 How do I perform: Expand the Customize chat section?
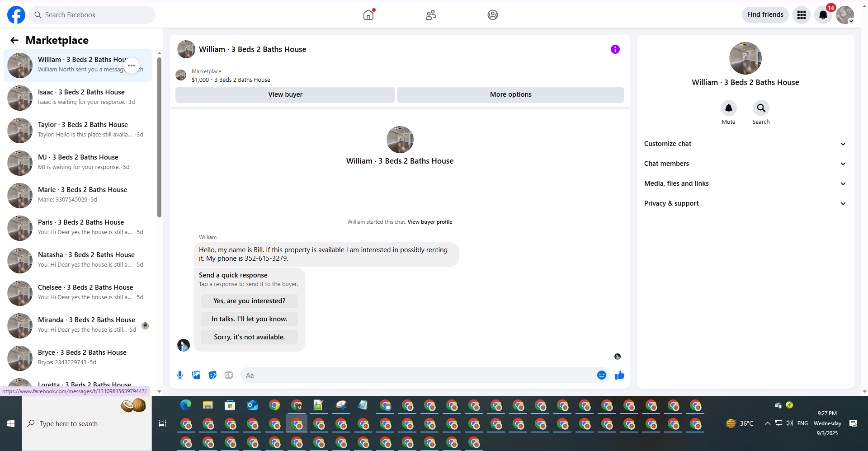pos(745,144)
